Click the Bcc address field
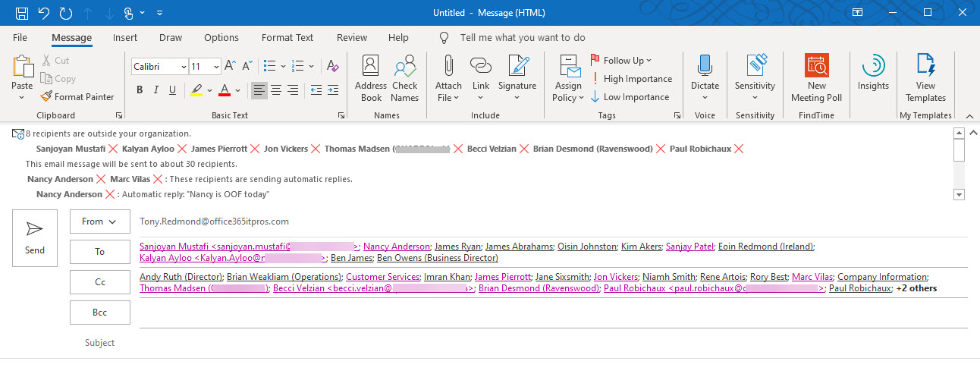Image resolution: width=980 pixels, height=377 pixels. pos(553,313)
